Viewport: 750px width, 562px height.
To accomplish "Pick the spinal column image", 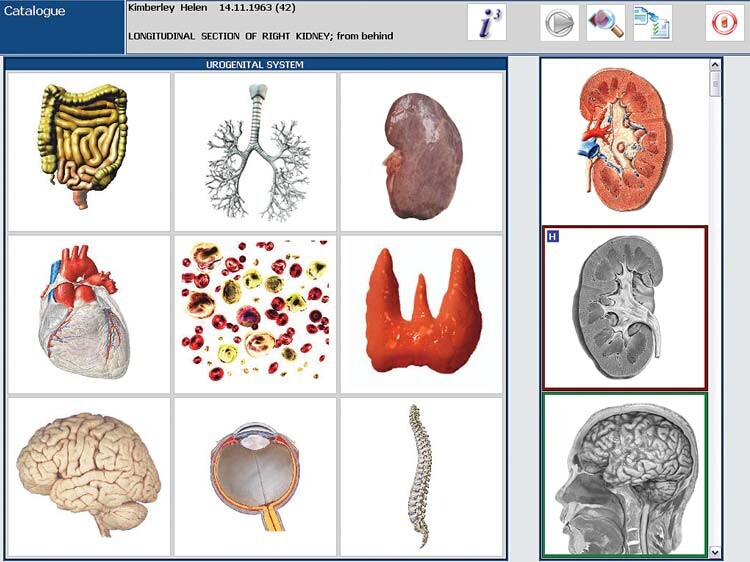I will tap(421, 477).
